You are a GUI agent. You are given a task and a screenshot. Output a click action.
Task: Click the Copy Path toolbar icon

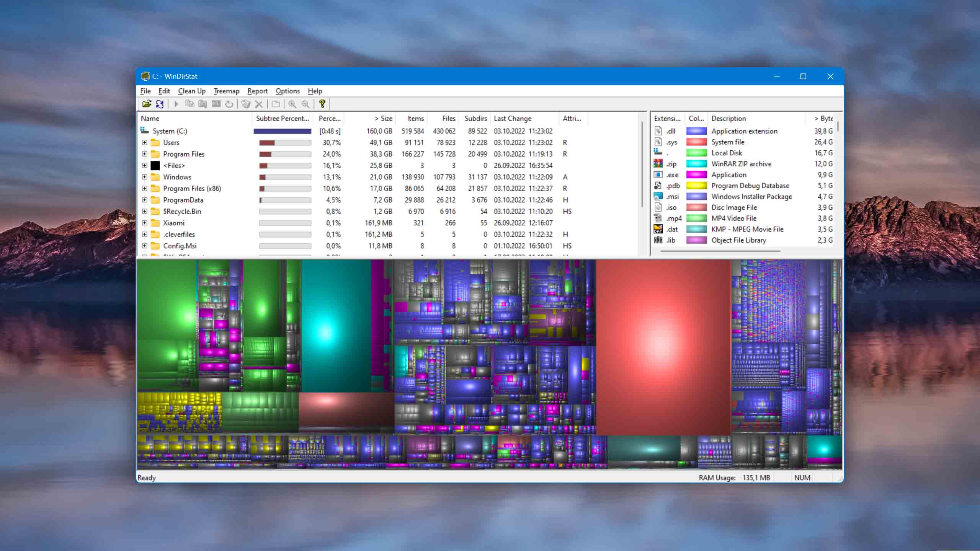(189, 104)
